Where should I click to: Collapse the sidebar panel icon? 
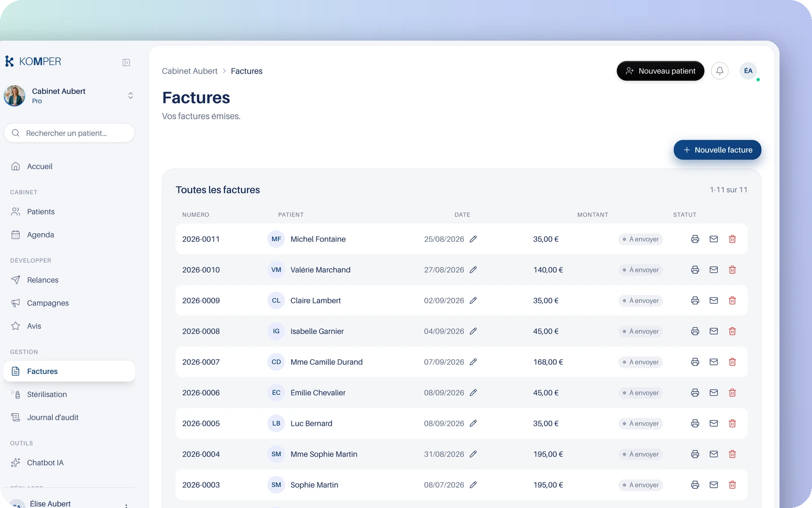point(126,62)
